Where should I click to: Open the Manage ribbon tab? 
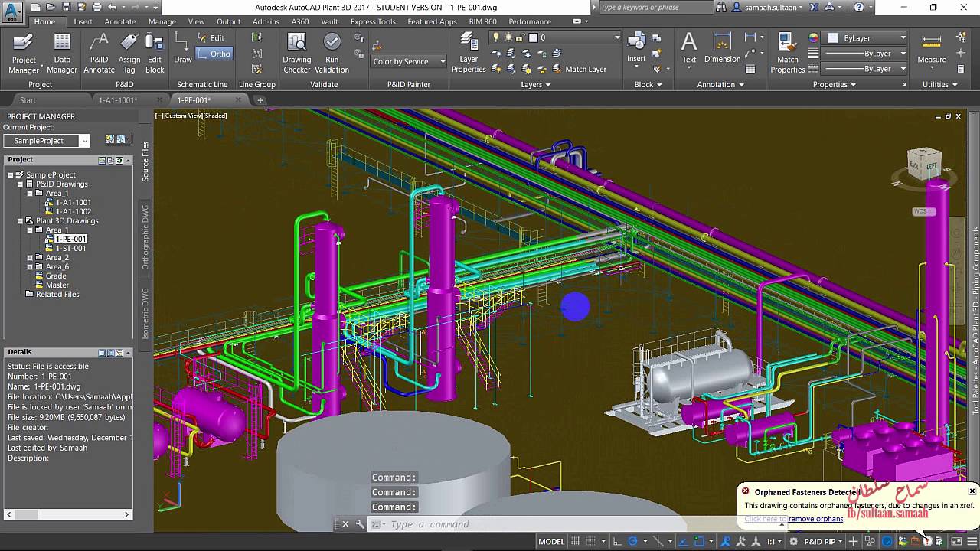click(162, 21)
